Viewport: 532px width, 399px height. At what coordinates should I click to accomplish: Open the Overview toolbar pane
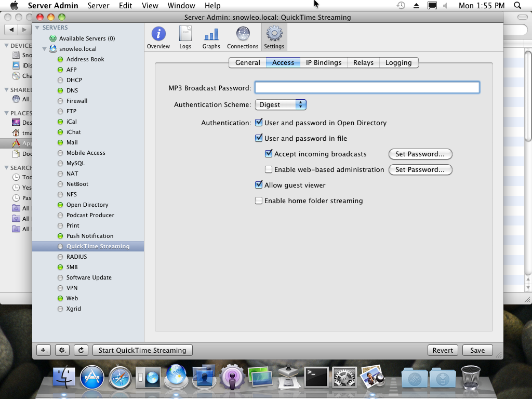158,37
